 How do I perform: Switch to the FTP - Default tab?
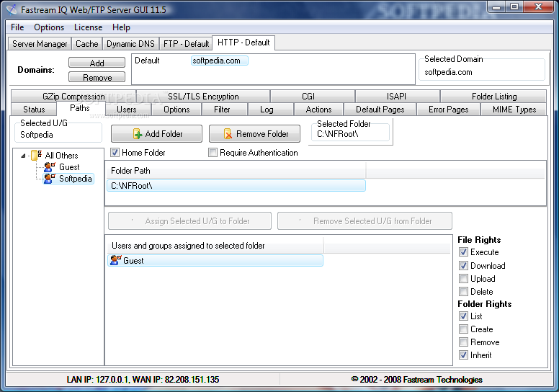pyautogui.click(x=186, y=44)
